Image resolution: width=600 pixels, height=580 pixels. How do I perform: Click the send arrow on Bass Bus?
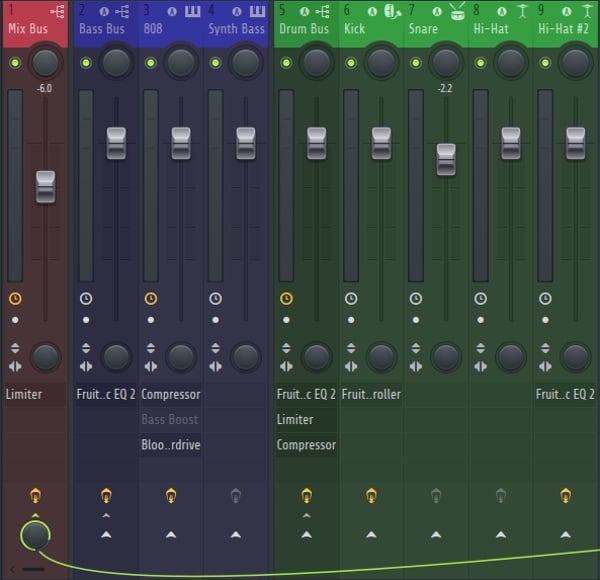click(106, 534)
